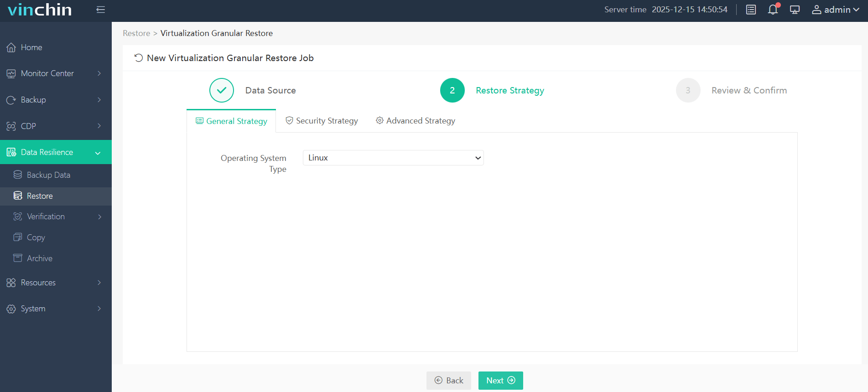
Task: Expand the CDP menu chevron
Action: click(x=99, y=126)
